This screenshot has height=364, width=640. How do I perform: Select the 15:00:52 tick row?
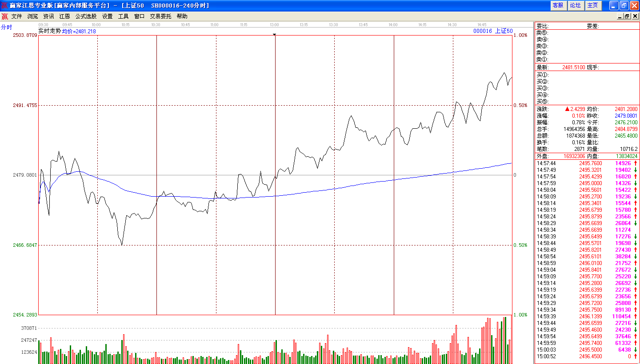coord(587,356)
